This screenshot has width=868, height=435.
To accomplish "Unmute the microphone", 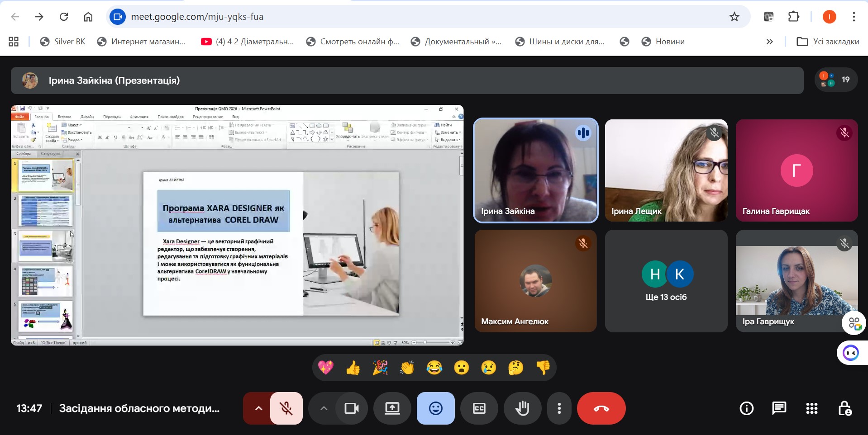I will pos(286,408).
